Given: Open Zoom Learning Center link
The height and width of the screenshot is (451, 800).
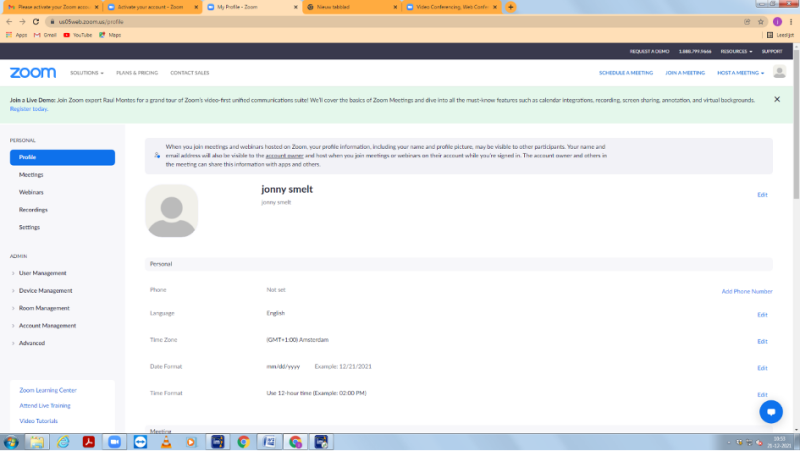Looking at the screenshot, I should pos(48,390).
